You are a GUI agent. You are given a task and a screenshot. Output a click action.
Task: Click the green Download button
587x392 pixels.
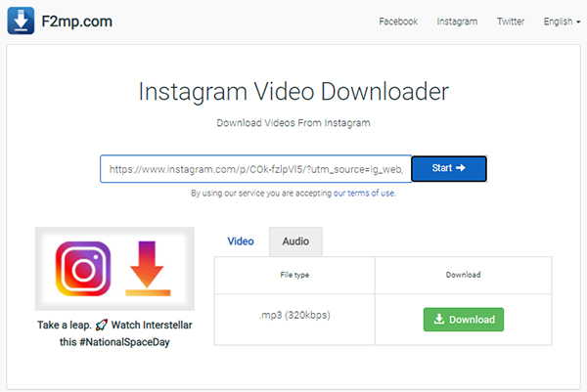click(x=464, y=320)
